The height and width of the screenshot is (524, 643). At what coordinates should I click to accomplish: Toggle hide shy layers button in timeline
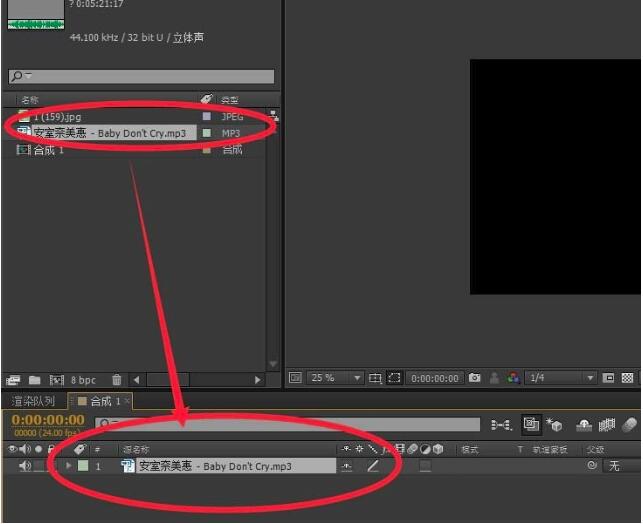pos(584,425)
